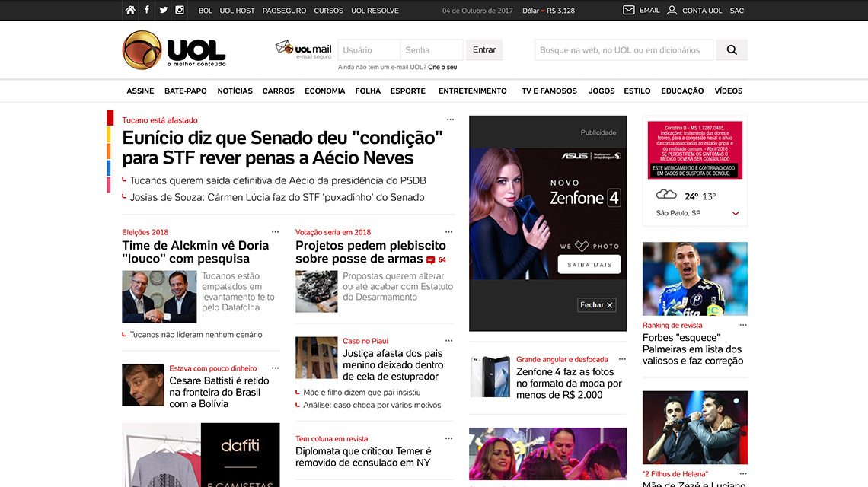Open comments bubble on plebiscito story

(431, 260)
